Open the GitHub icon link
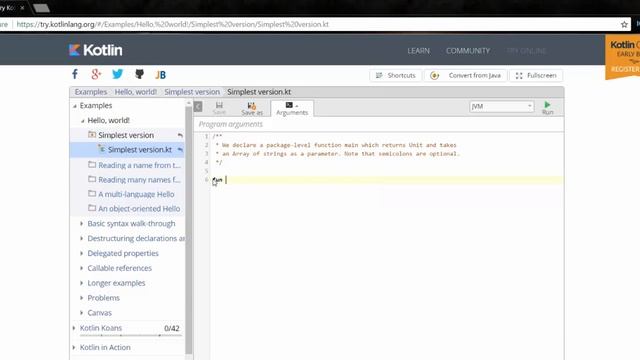This screenshot has height=360, width=640. (x=139, y=74)
